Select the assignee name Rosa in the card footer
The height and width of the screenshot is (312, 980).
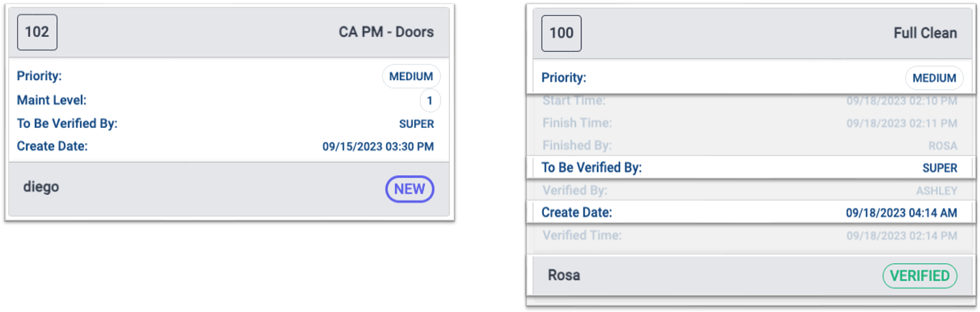click(x=564, y=275)
